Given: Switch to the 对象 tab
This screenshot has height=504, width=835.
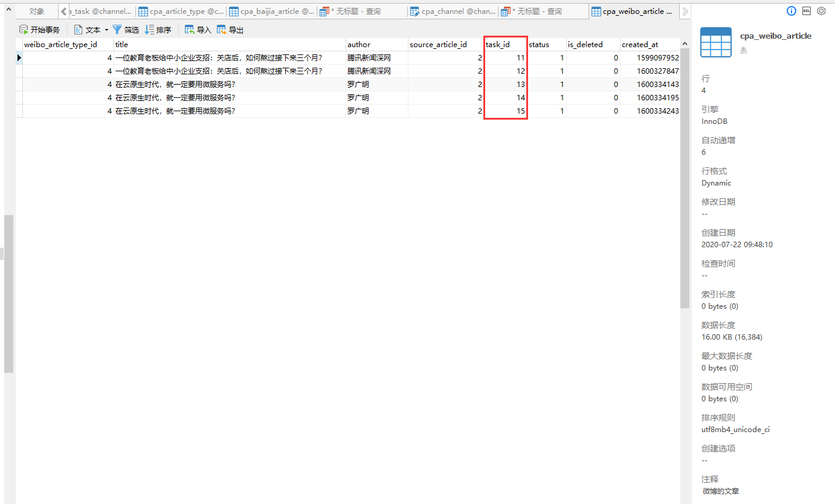Looking at the screenshot, I should 37,11.
